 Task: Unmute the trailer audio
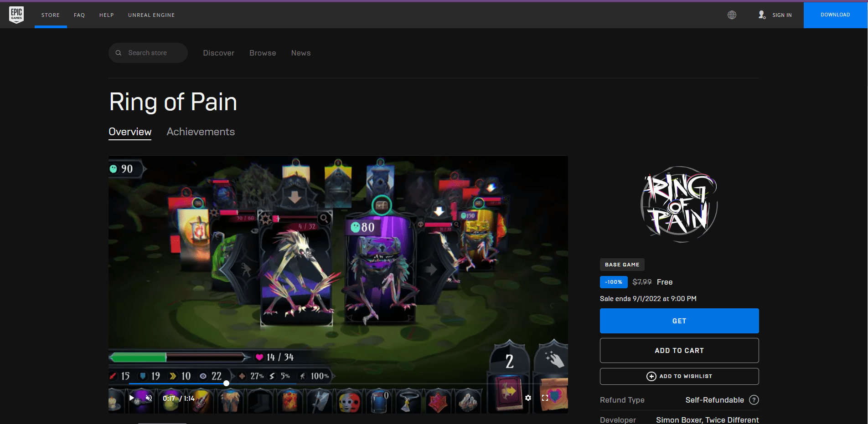pos(149,398)
